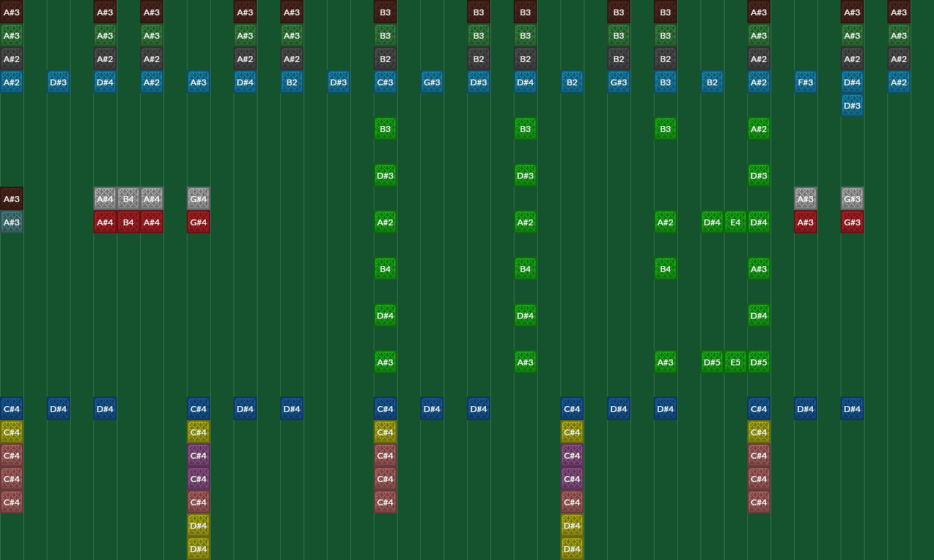Select the green E5 note block
Screen dimensions: 934x560
736,362
